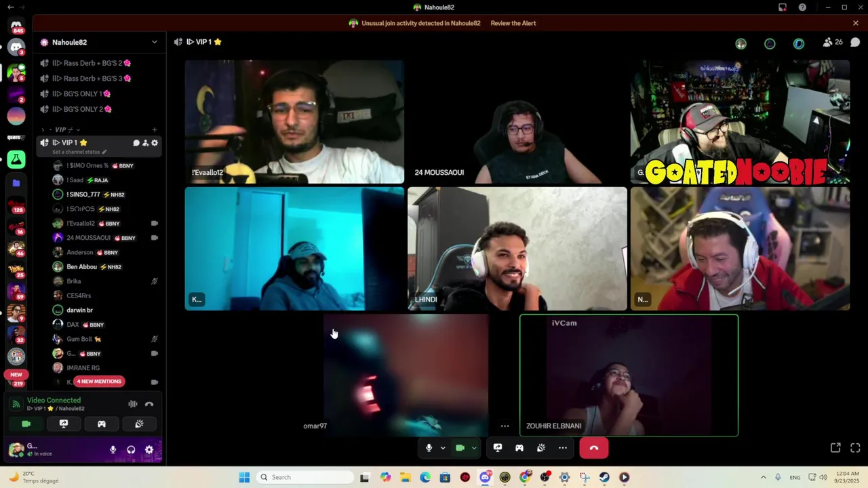Click the taskbar Search box
868x488 pixels.
click(304, 477)
